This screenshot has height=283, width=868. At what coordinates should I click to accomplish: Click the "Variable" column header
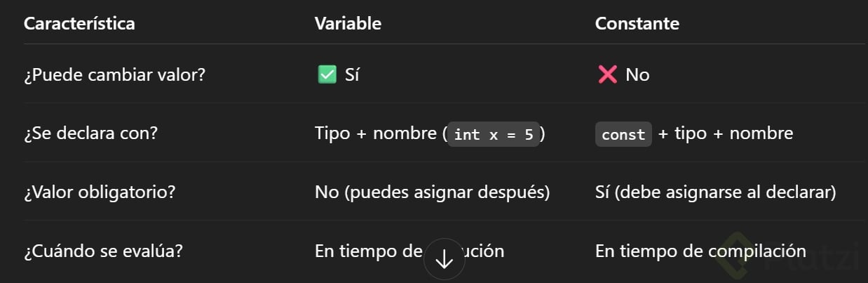(348, 23)
